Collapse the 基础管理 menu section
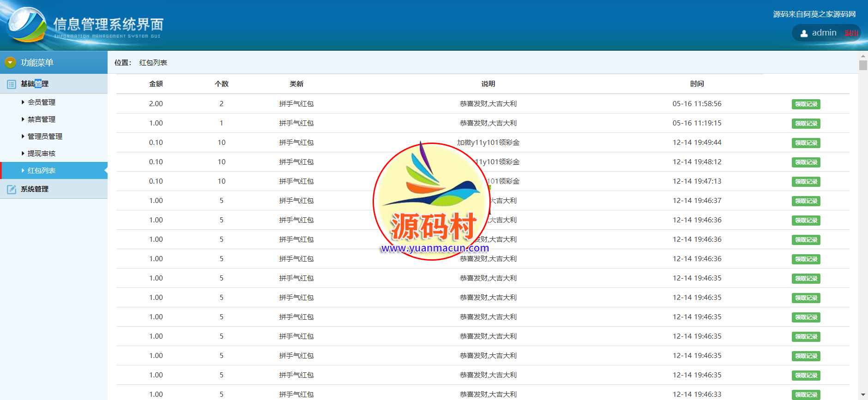868x400 pixels. pyautogui.click(x=35, y=84)
